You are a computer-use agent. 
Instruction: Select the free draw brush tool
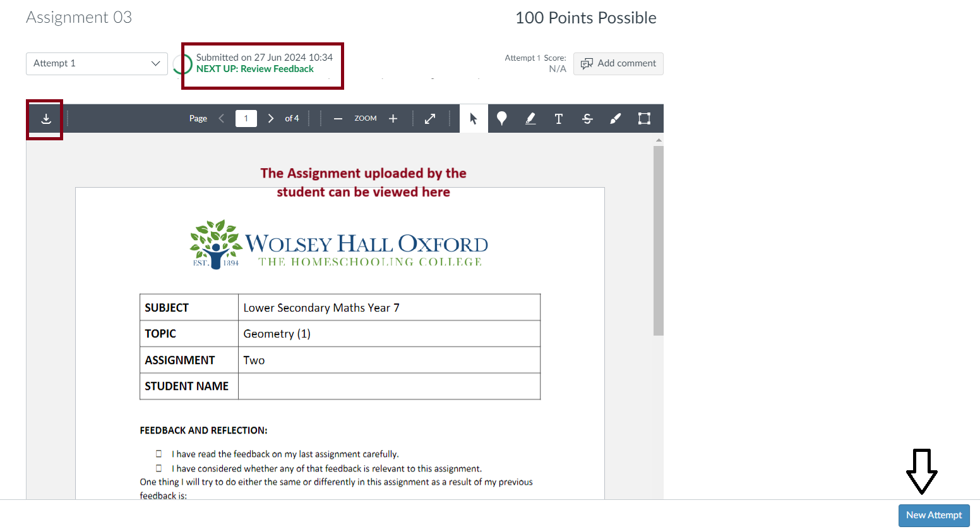click(x=616, y=118)
